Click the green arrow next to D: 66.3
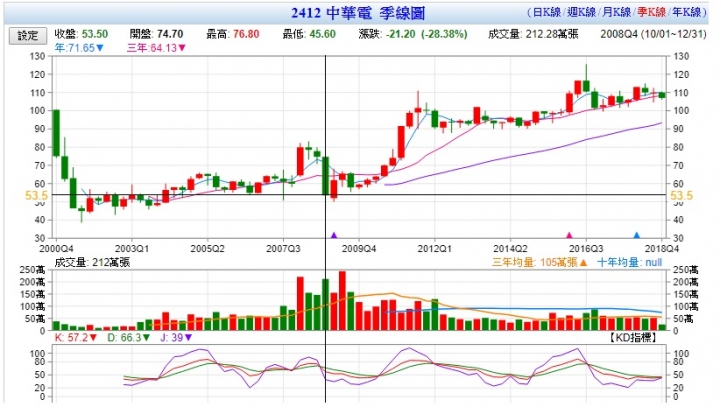Screen dimensions: 720x407 tap(146, 338)
